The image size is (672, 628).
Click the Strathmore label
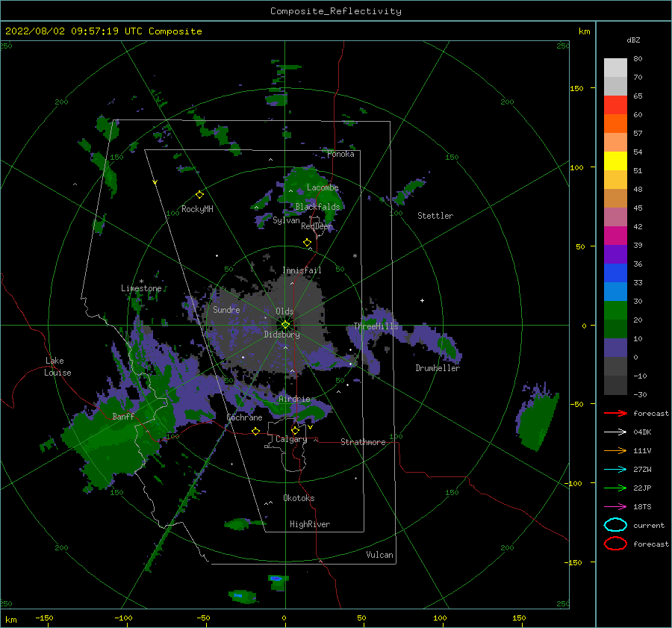363,442
